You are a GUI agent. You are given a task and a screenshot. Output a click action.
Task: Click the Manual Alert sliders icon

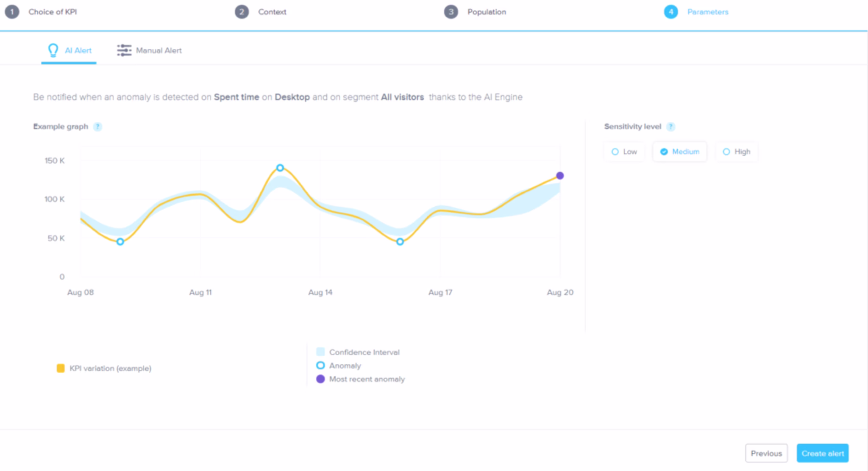coord(124,50)
